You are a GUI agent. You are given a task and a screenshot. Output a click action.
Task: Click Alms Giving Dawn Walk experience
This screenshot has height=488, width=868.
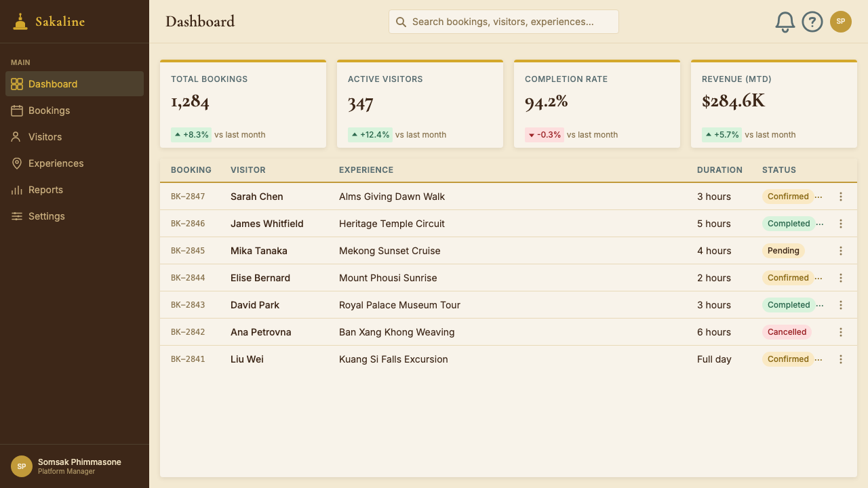pyautogui.click(x=392, y=197)
